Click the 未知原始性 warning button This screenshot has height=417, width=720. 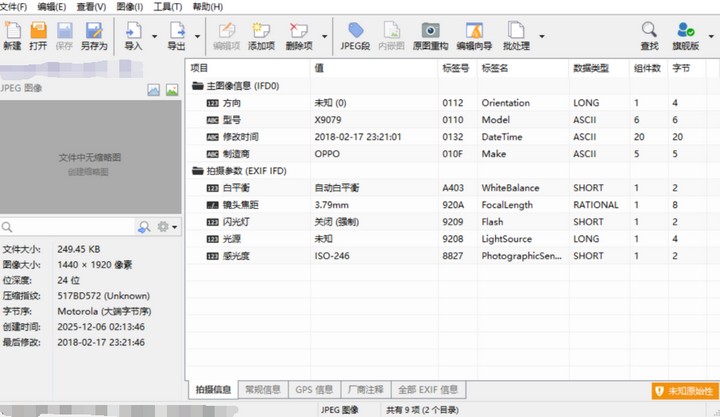point(683,391)
